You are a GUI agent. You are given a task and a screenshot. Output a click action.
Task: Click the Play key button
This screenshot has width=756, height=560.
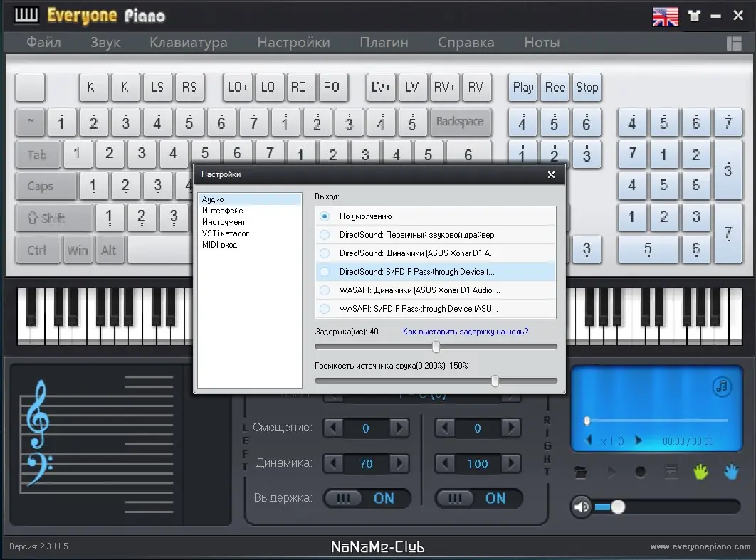coord(523,88)
